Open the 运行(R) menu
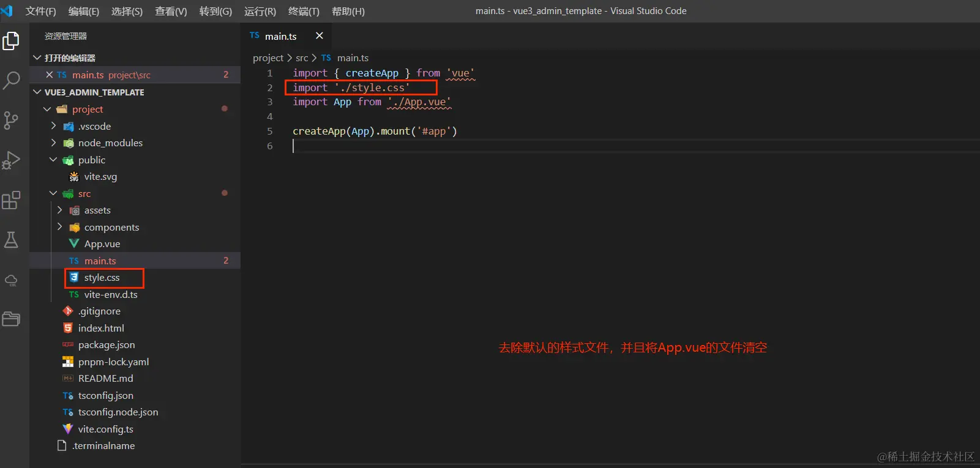The width and height of the screenshot is (980, 468). [x=260, y=11]
